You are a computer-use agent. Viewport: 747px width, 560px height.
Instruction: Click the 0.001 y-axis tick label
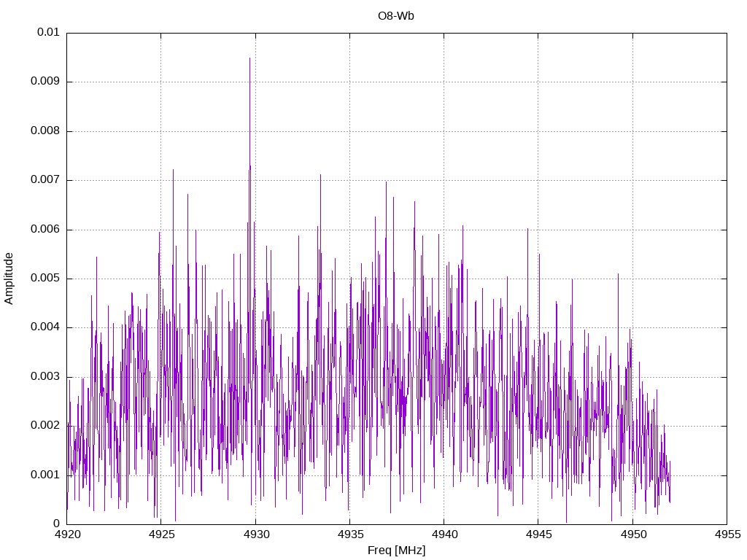coord(45,475)
